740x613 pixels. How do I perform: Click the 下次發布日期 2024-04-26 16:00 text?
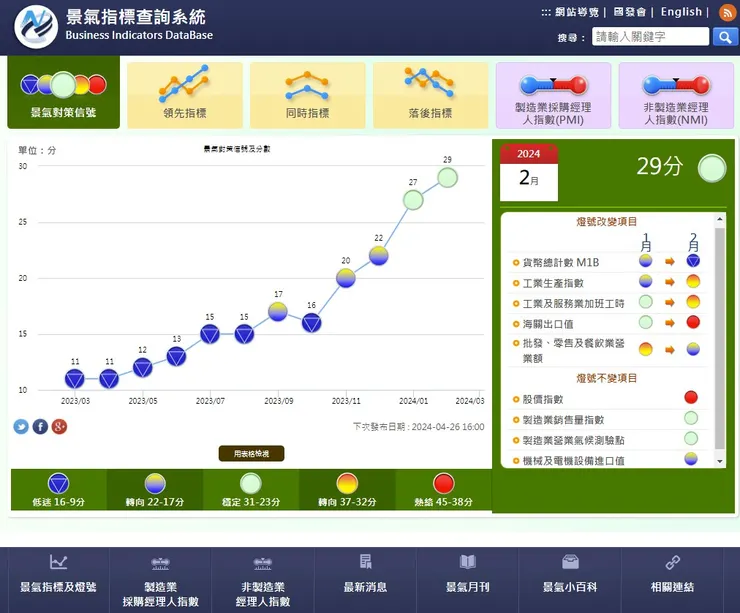tap(419, 427)
